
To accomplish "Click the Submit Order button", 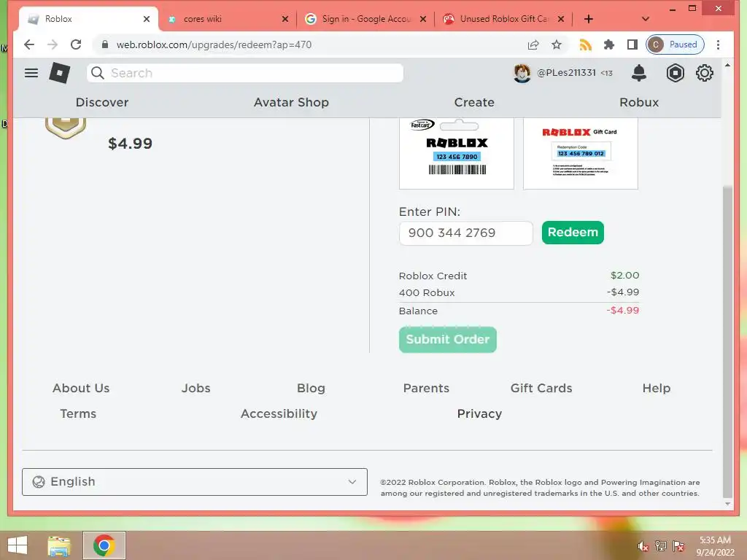I will (x=448, y=340).
